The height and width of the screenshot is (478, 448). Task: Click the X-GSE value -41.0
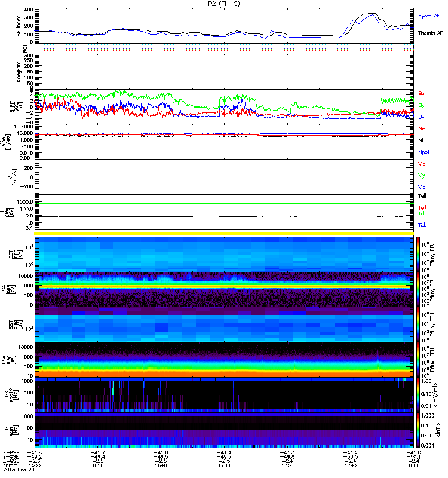point(413,452)
